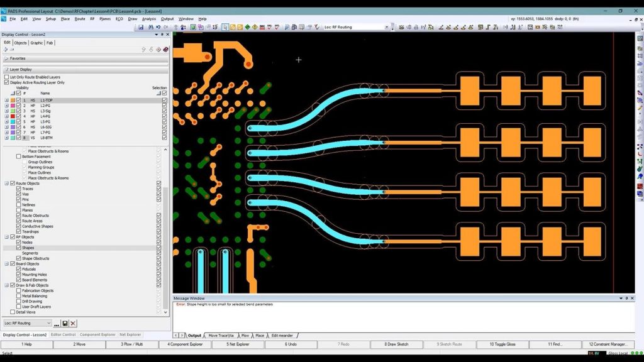Viewport: 644px width, 362px height.
Task: Click the Draw Sketch function key button
Action: click(x=396, y=344)
